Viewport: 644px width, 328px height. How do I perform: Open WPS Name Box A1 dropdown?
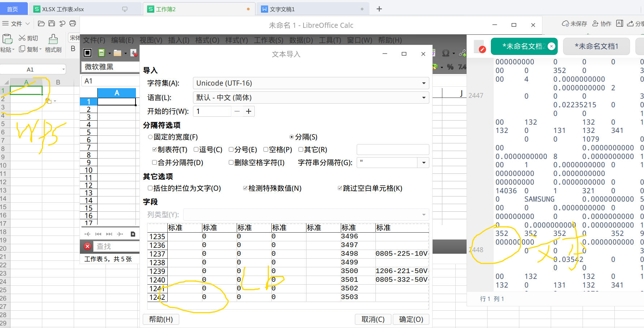click(x=64, y=69)
